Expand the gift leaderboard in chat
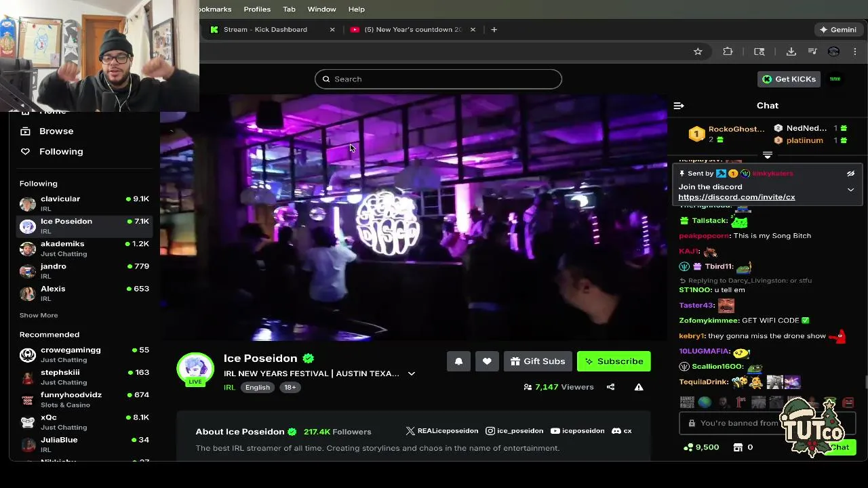Image resolution: width=868 pixels, height=488 pixels. point(768,155)
